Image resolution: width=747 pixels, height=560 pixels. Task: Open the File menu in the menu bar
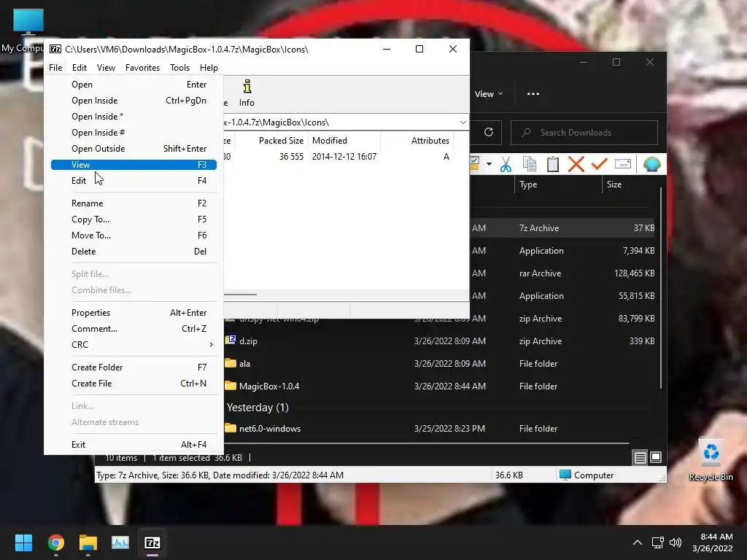click(55, 68)
